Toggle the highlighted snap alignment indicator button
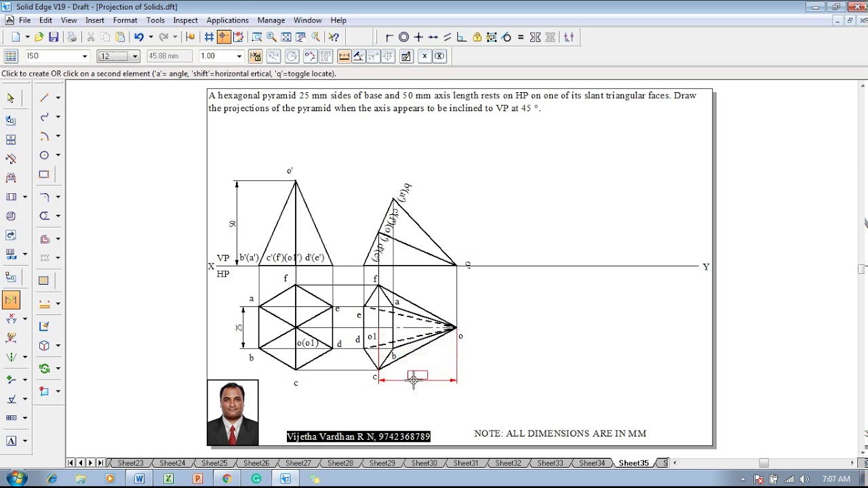The image size is (868, 488). tap(224, 37)
